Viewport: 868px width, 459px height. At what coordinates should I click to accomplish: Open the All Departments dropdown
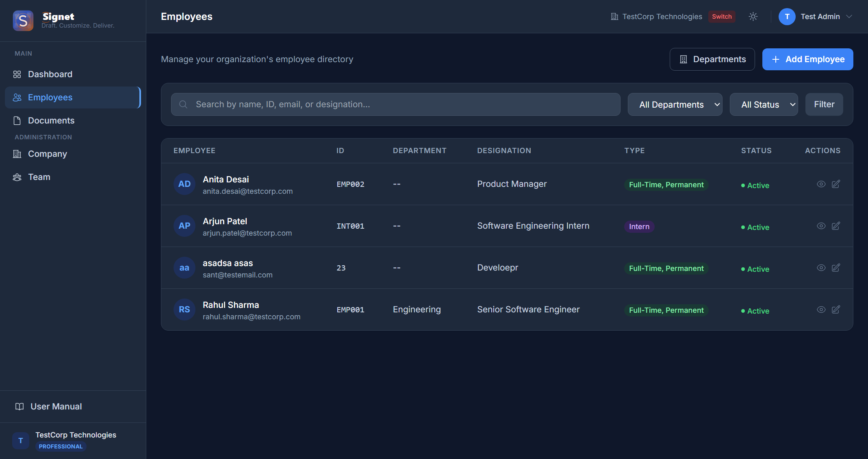pos(675,104)
